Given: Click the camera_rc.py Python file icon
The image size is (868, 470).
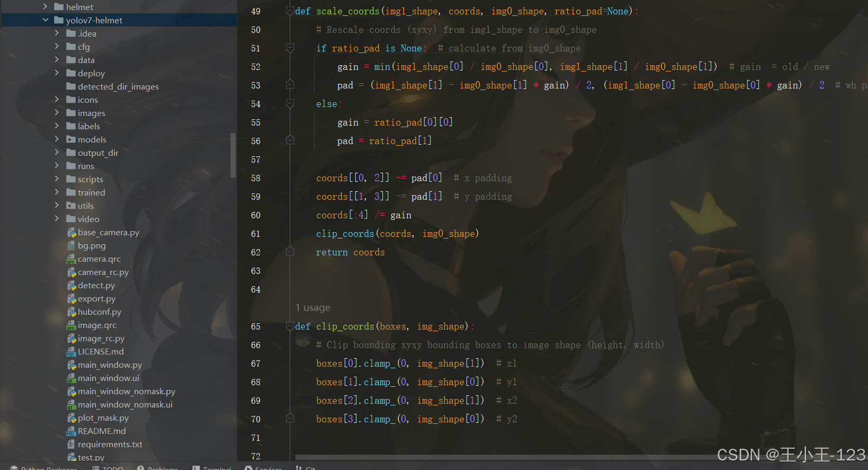Looking at the screenshot, I should pos(71,272).
